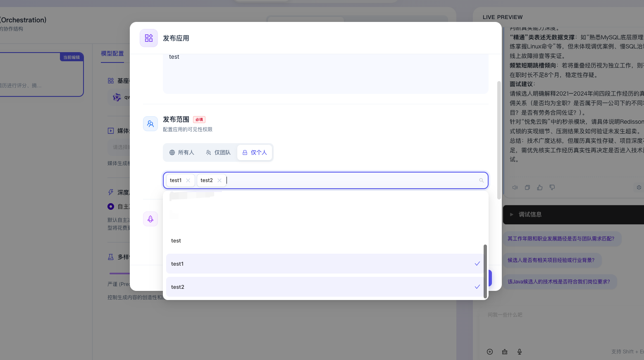This screenshot has height=360, width=644.
Task: Copy the preview response
Action: click(527, 187)
